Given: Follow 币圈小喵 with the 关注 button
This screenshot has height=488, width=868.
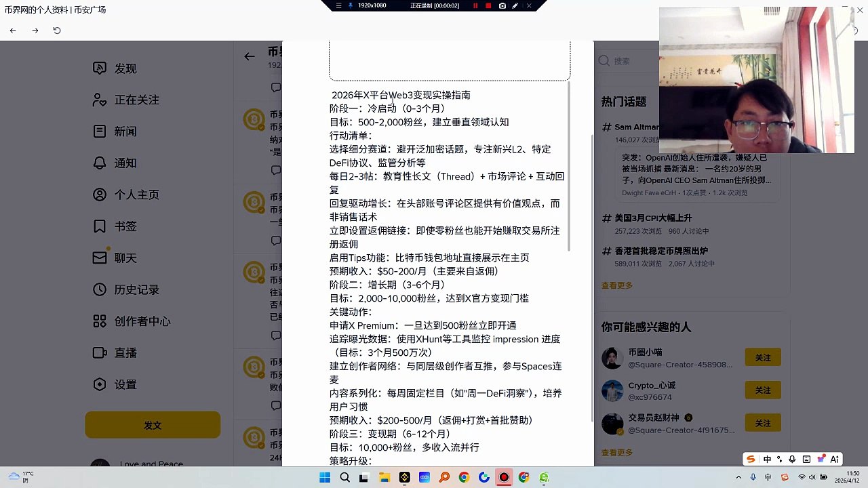Looking at the screenshot, I should (763, 357).
